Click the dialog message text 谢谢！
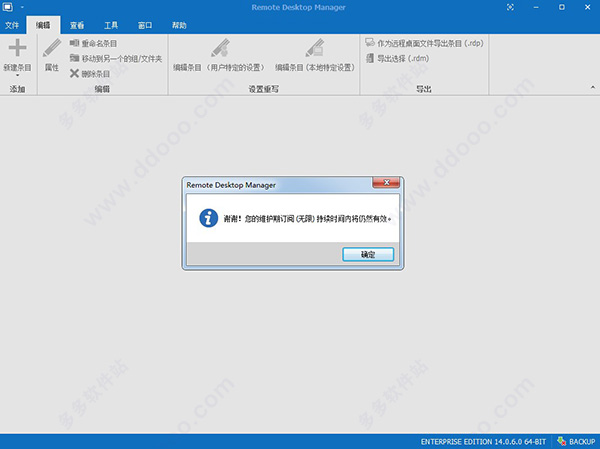The width and height of the screenshot is (600, 449). coord(233,219)
